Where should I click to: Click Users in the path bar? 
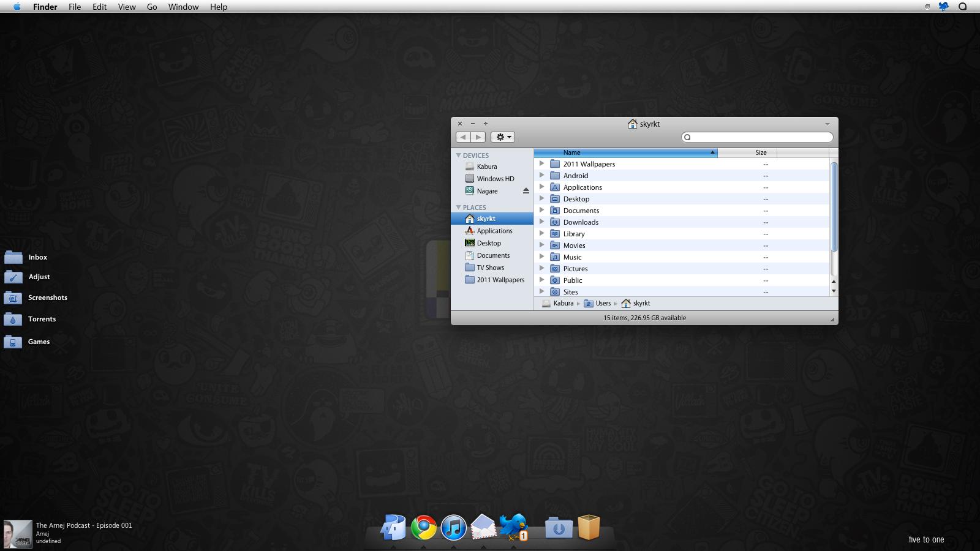(603, 304)
